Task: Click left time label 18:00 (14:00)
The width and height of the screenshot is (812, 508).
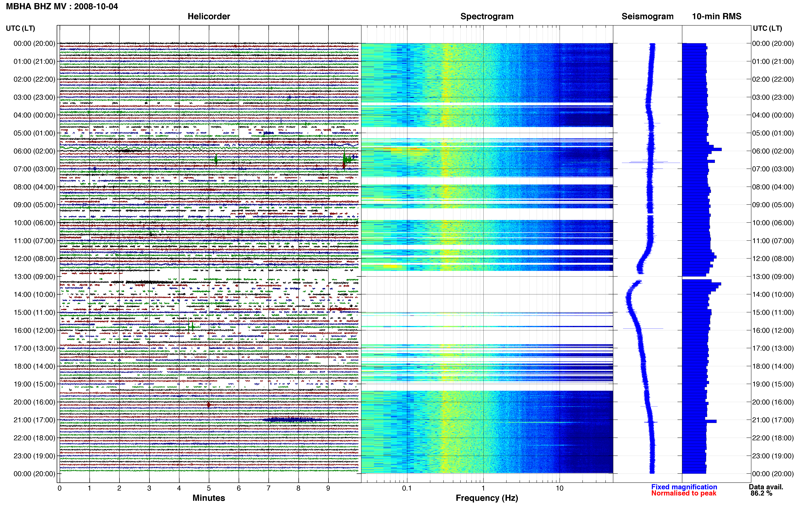Action: (34, 366)
